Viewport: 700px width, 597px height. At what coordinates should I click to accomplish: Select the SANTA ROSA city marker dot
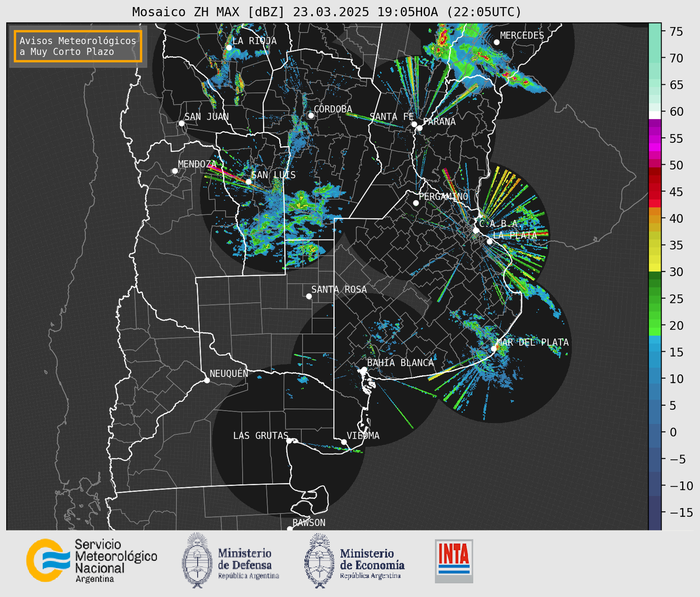pyautogui.click(x=309, y=296)
